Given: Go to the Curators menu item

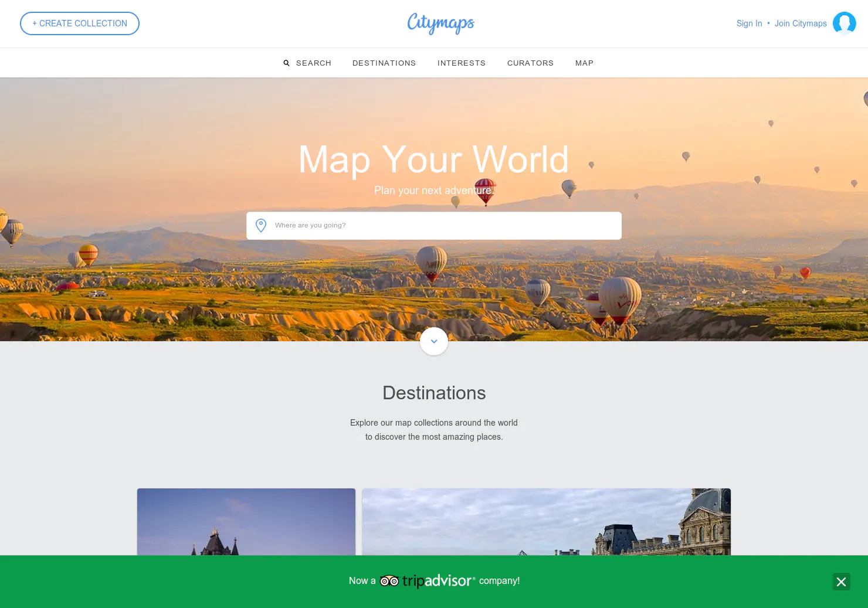Looking at the screenshot, I should coord(530,63).
